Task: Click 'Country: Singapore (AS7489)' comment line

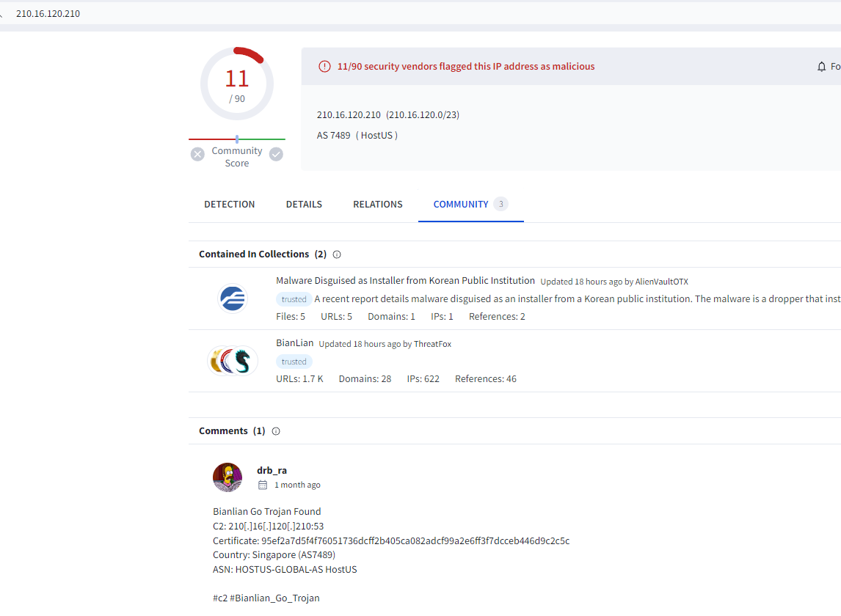Action: 274,554
